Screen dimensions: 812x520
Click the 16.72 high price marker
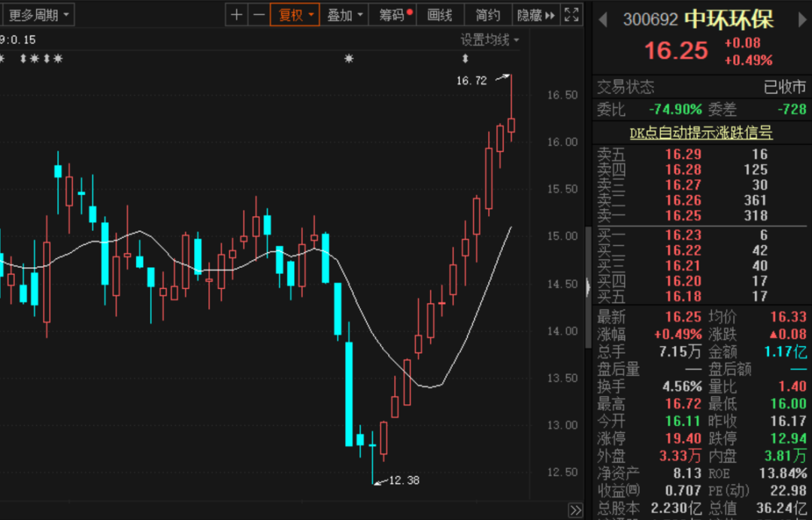(472, 80)
